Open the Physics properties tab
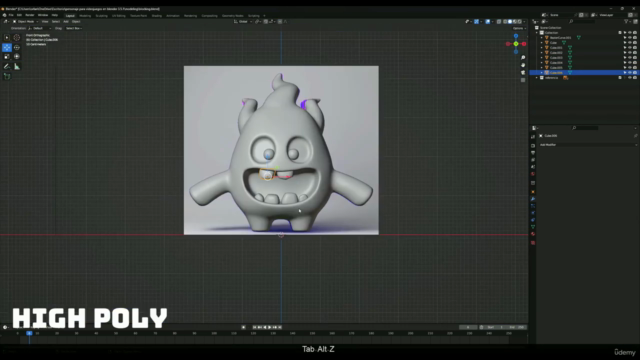This screenshot has width=640, height=360. point(533,213)
